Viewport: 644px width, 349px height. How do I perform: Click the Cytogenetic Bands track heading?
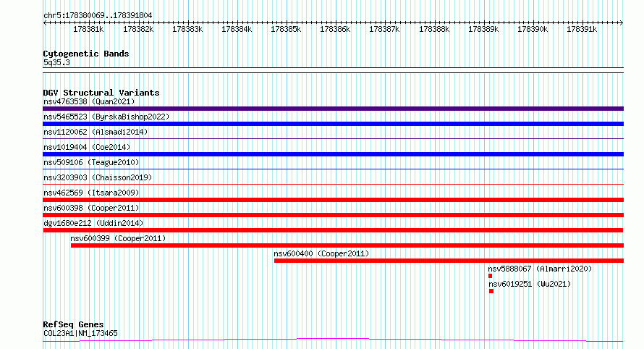click(x=86, y=54)
